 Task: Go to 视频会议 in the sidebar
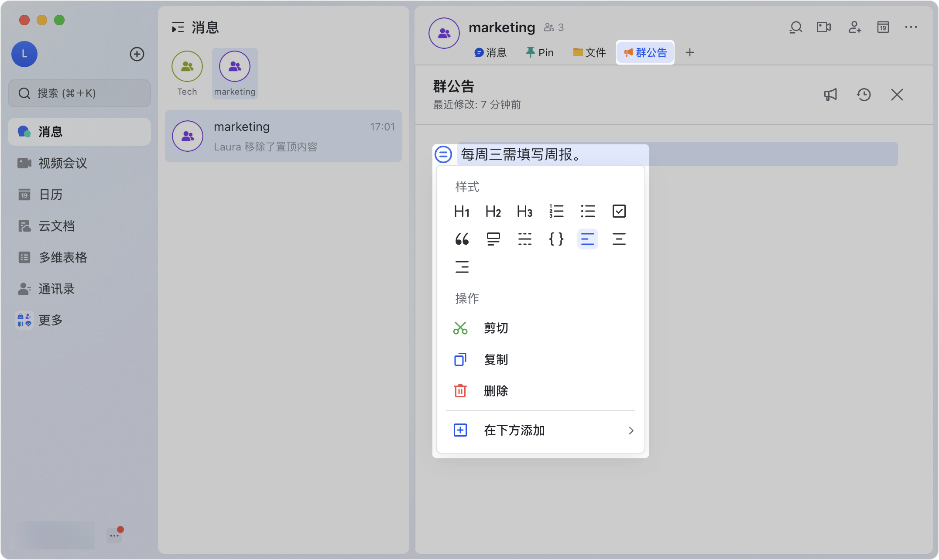click(x=79, y=163)
